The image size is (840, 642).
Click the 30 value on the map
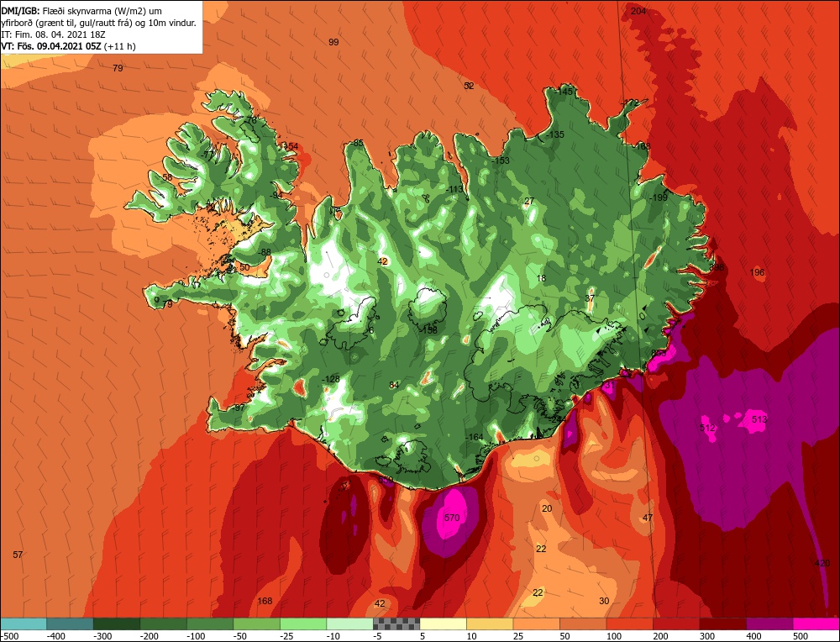point(604,601)
